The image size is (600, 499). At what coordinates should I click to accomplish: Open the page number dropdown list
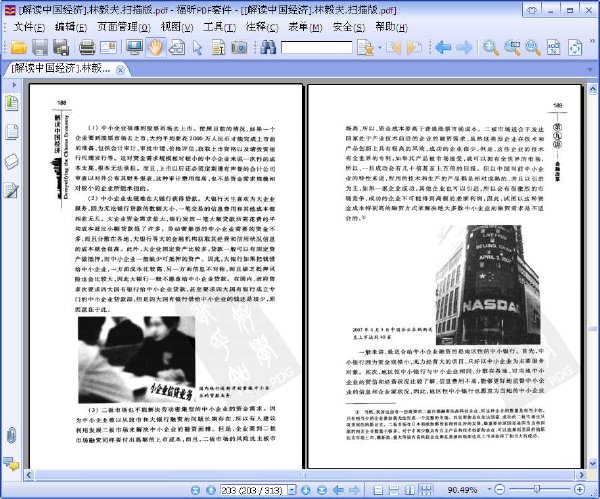[x=292, y=490]
